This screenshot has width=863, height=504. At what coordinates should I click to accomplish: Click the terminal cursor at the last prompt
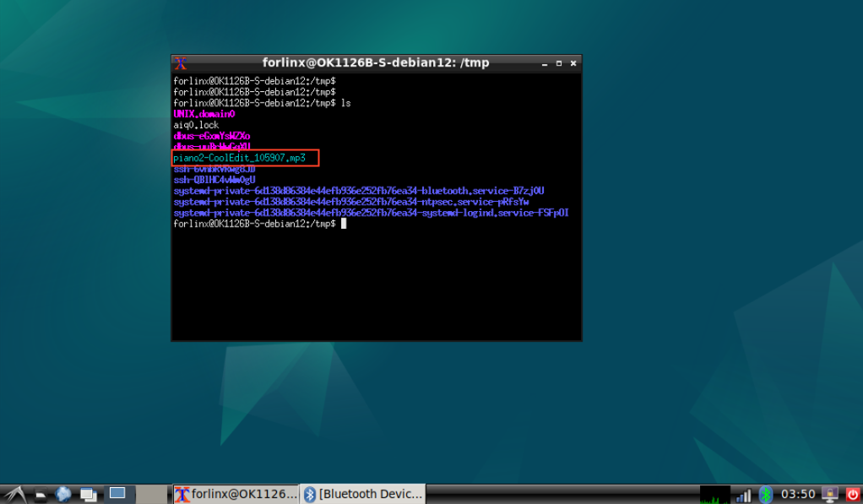pos(344,224)
